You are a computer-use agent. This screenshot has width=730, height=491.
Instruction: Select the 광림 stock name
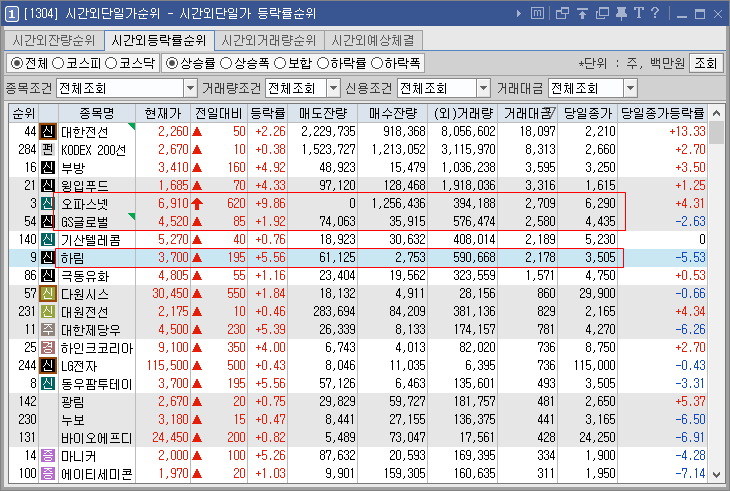(x=73, y=402)
